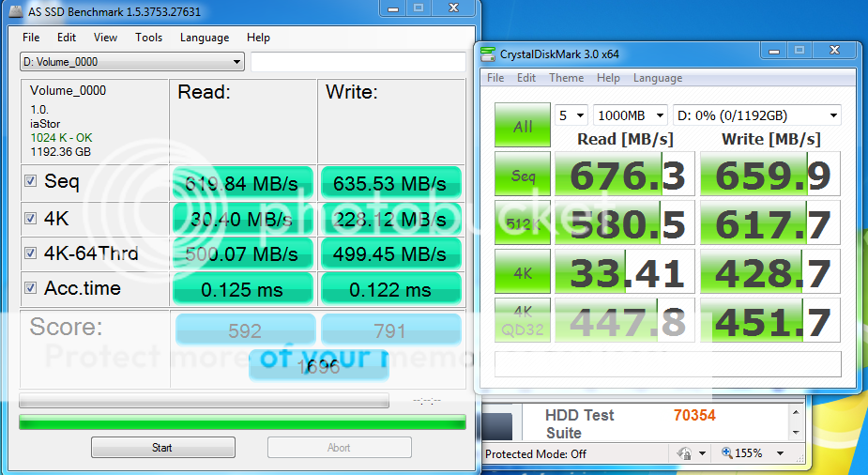The height and width of the screenshot is (475, 868).
Task: Open Edit menu in AS SSD Benchmark
Action: (x=67, y=38)
